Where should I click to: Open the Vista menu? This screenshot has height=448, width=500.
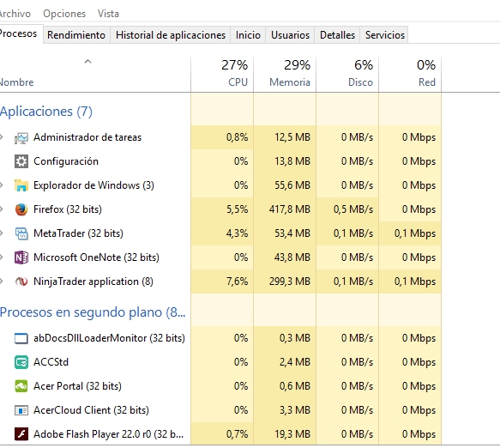point(108,14)
